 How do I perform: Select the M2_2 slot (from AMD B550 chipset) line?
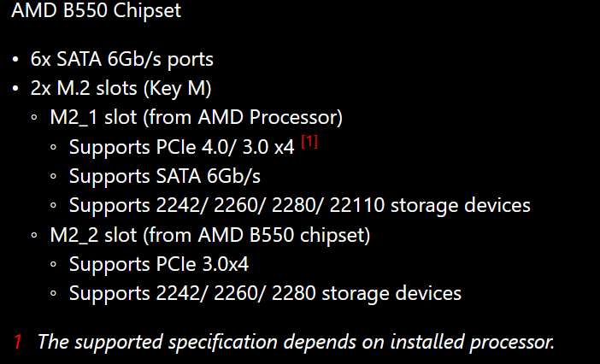pyautogui.click(x=209, y=234)
